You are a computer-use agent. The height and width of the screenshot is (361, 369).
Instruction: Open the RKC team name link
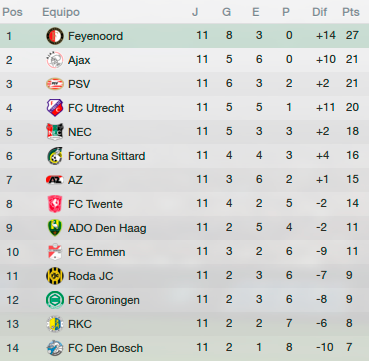80,324
